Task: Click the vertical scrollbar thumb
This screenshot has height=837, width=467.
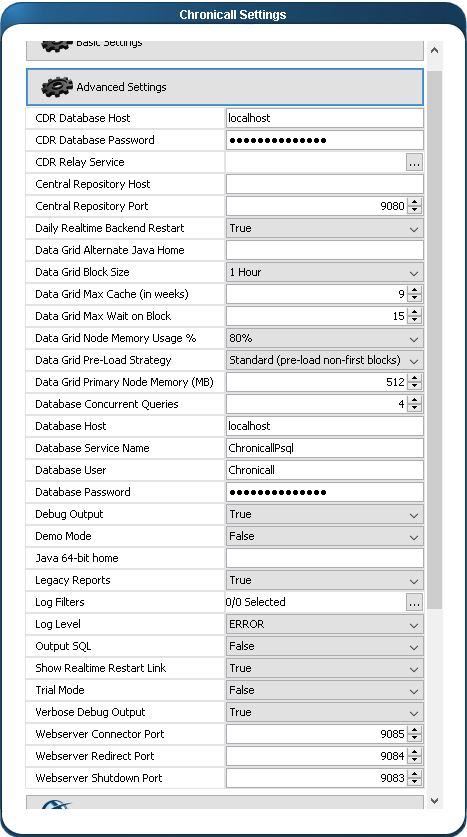Action: [x=434, y=339]
